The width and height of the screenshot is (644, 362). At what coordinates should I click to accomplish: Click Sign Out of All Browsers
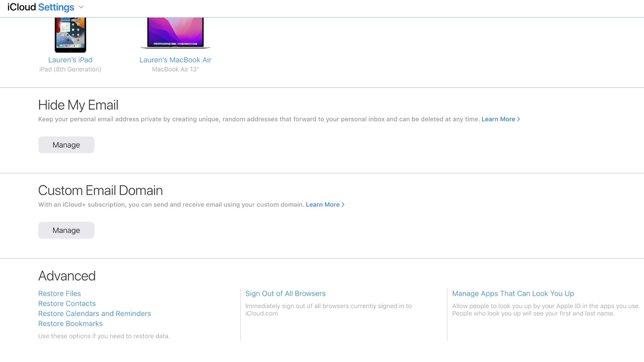click(x=285, y=293)
